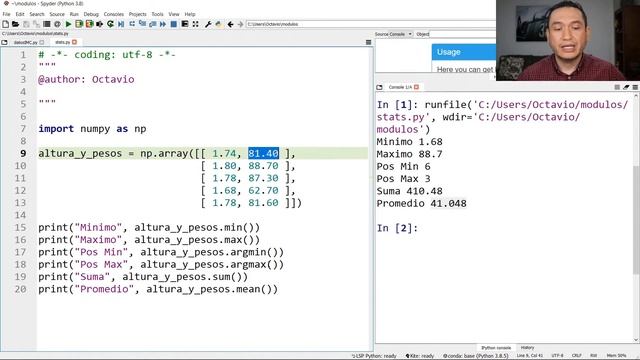Click the Open file folder icon
Screen dimensions: 640x360
(x=16, y=24)
